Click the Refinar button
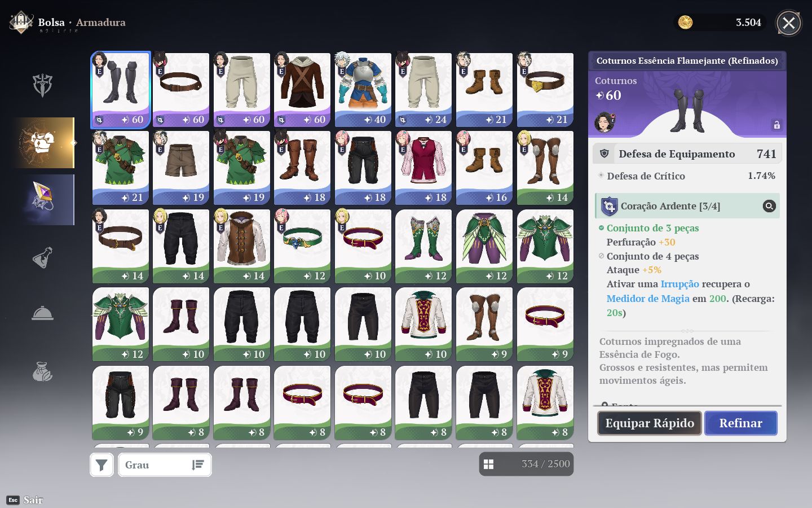812x508 pixels. 741,423
